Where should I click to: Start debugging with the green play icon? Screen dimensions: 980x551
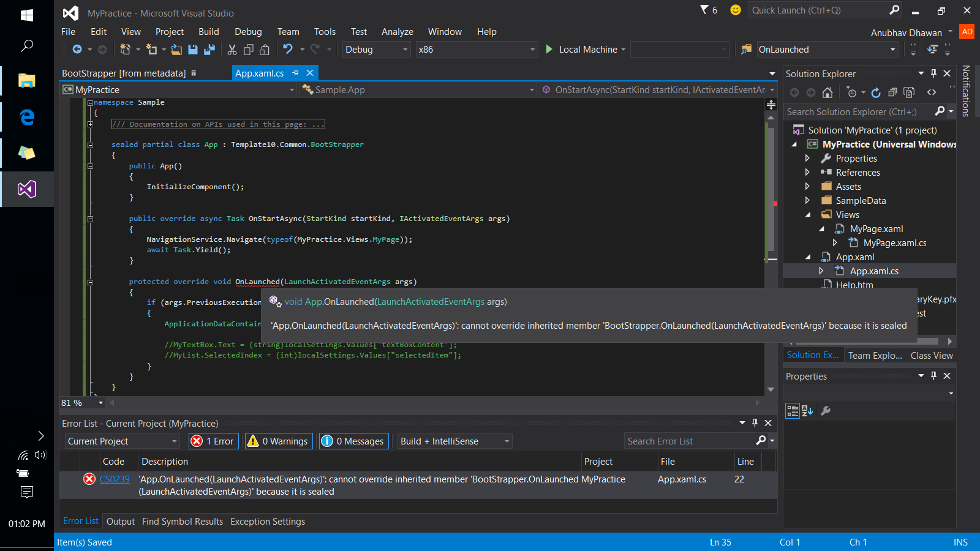[549, 49]
